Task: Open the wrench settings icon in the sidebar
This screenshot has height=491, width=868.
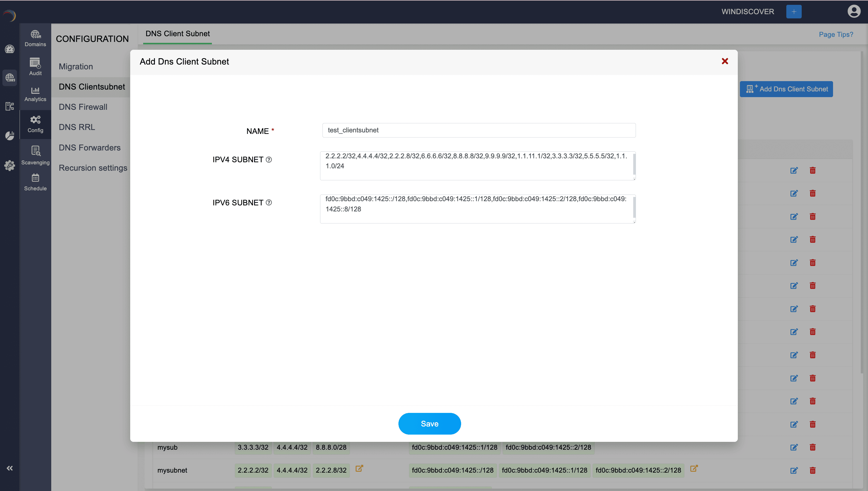Action: click(x=9, y=166)
